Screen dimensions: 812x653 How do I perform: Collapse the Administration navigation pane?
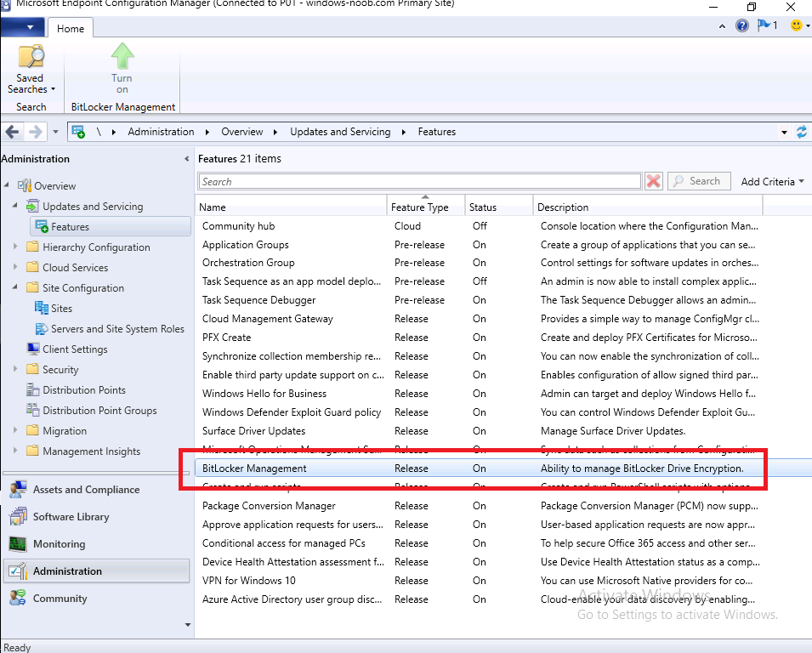(x=186, y=159)
